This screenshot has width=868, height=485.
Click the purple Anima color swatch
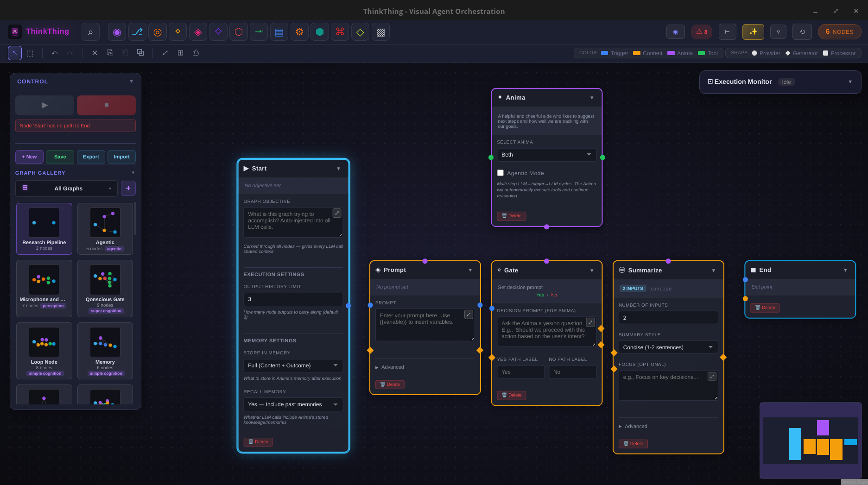pyautogui.click(x=671, y=53)
